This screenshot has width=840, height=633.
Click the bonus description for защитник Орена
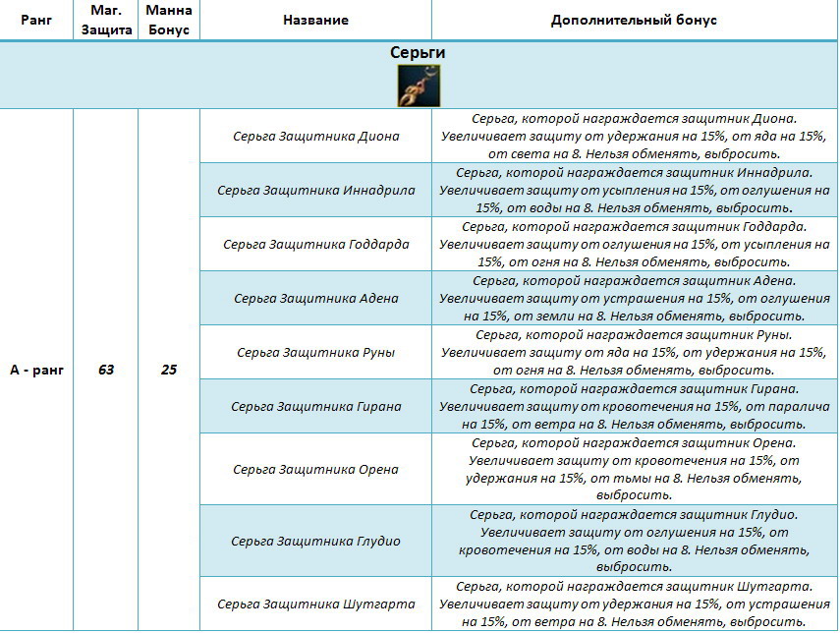click(635, 470)
